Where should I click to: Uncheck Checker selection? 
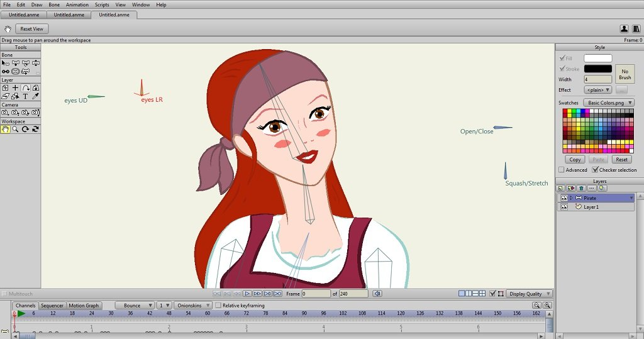tap(595, 170)
